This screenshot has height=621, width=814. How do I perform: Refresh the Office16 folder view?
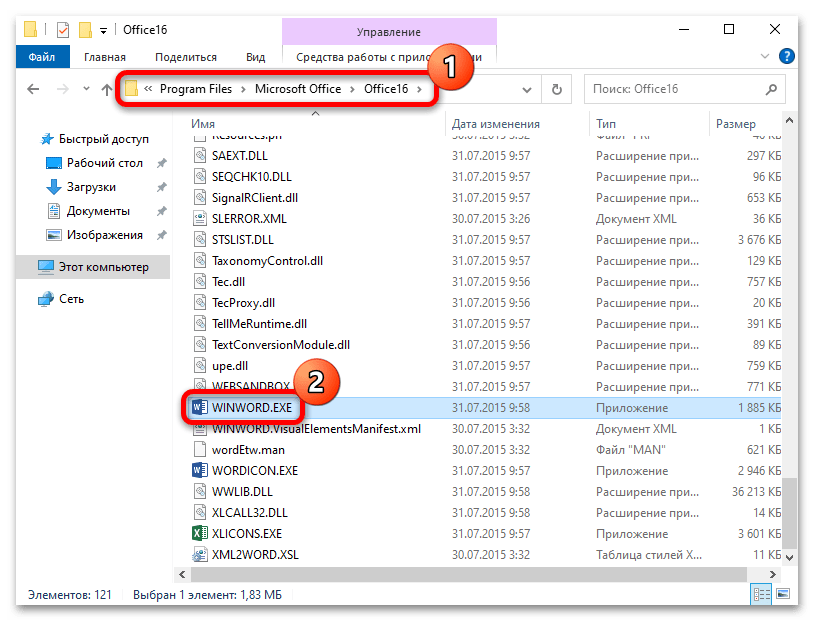point(557,89)
